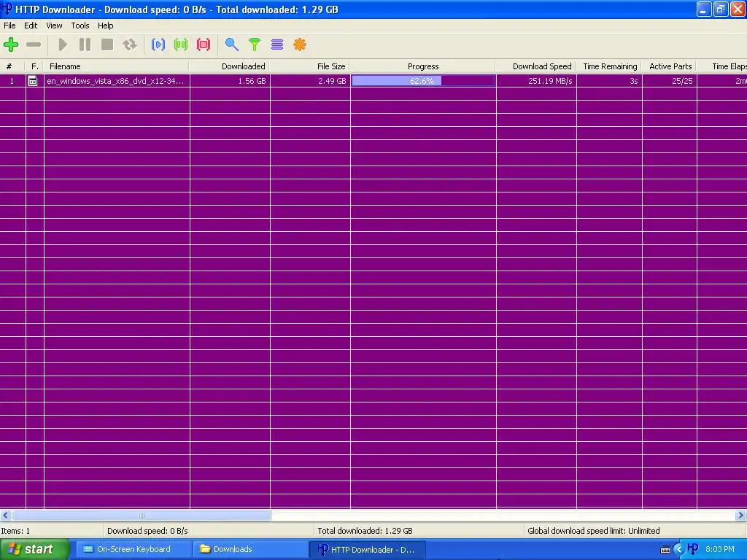
Task: Click the 8:03 PM system clock
Action: 719,549
